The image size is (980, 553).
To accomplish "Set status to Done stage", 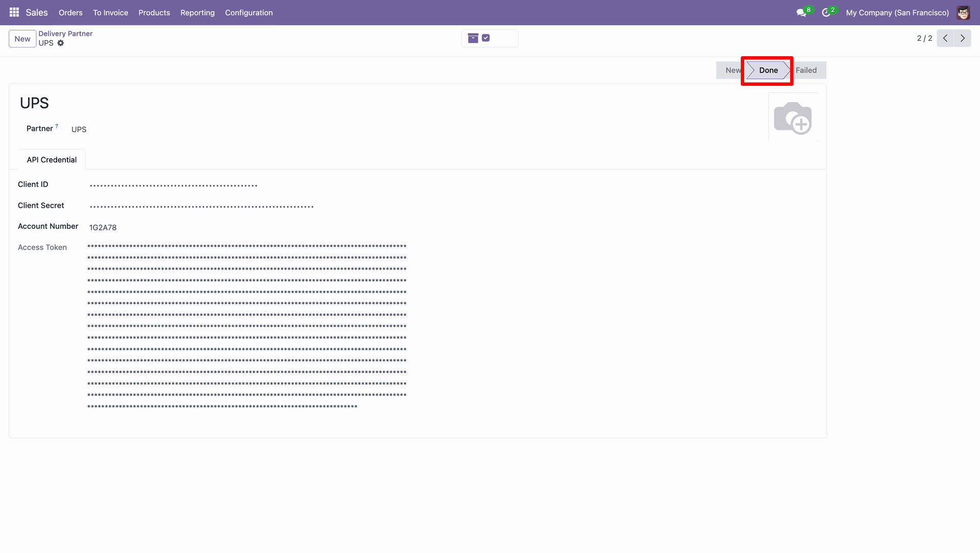I will click(768, 70).
